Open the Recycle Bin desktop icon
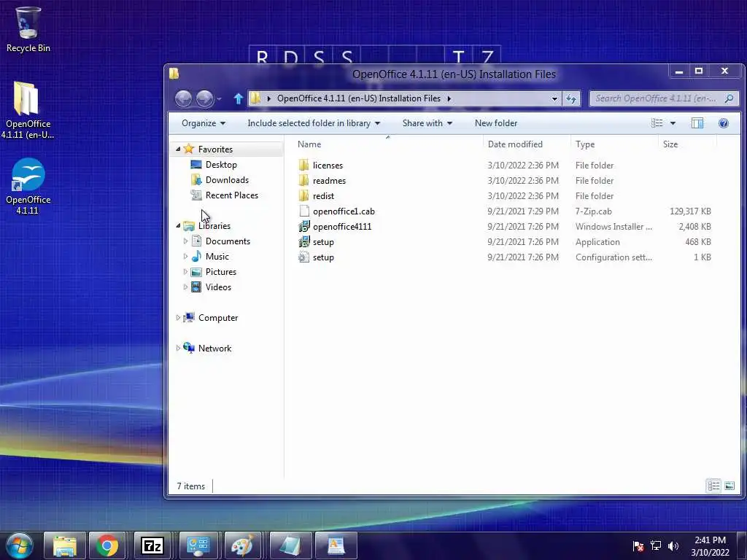 pyautogui.click(x=28, y=29)
